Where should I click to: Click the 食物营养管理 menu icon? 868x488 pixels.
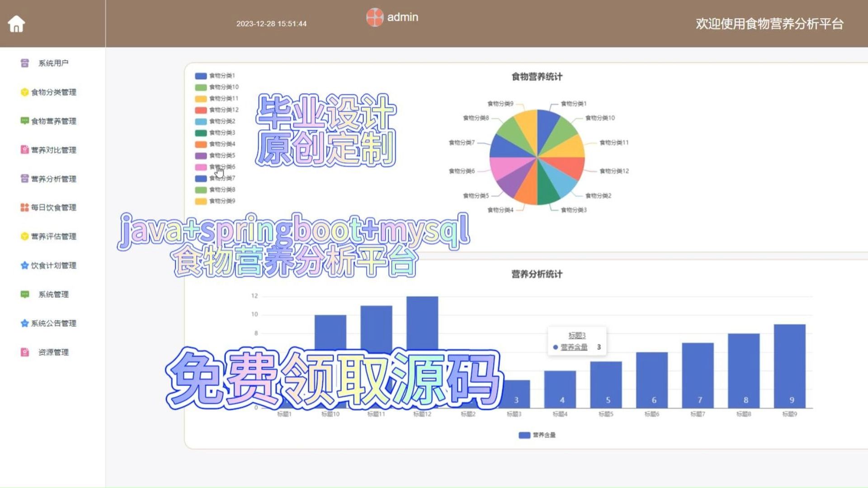click(25, 121)
